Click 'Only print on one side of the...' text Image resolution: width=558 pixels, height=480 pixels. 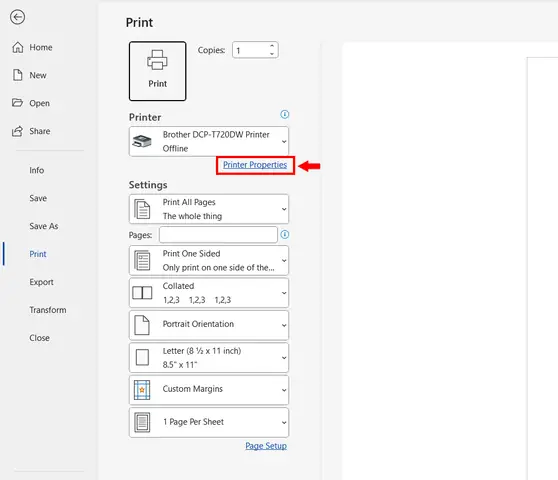pos(219,268)
